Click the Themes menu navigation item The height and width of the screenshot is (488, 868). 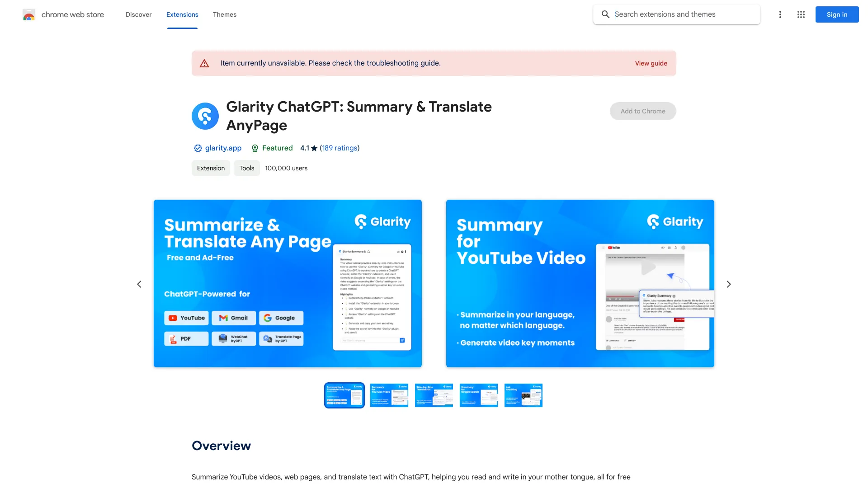pos(224,14)
